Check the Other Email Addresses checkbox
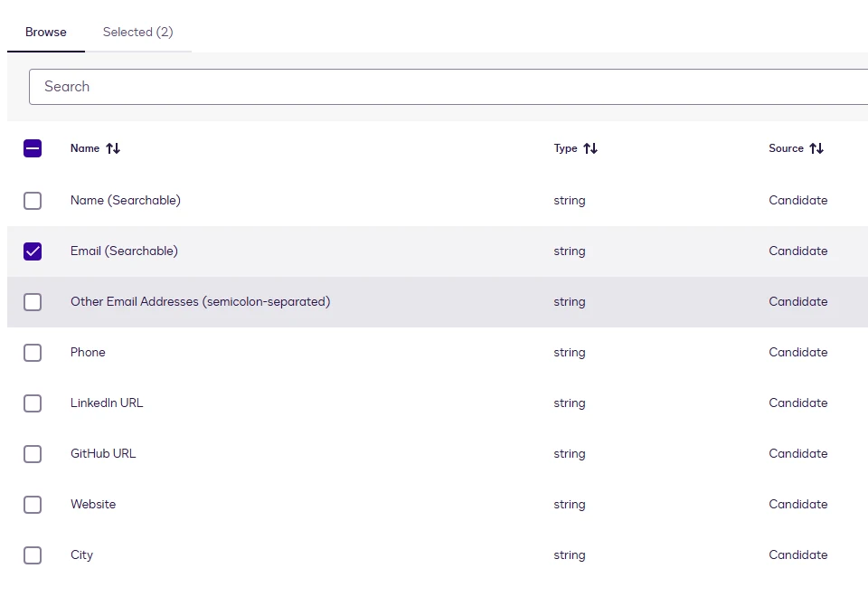868x597 pixels. [x=33, y=302]
